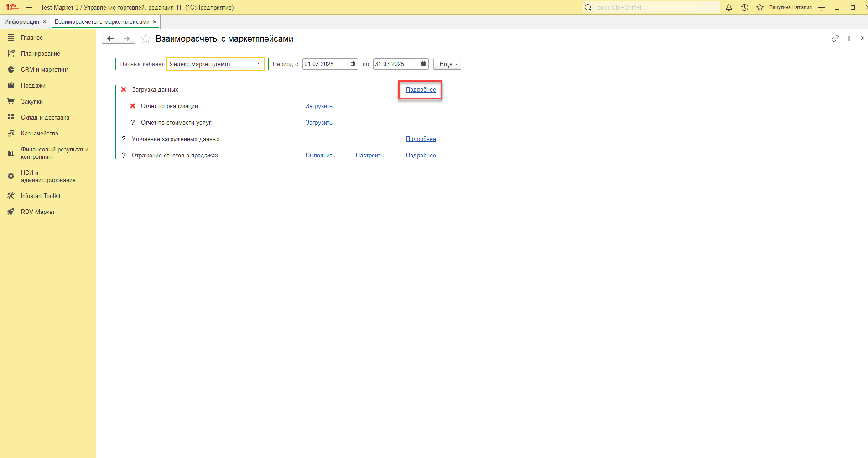Open the Еще dropdown menu
Viewport: 868px width, 458px height.
point(447,64)
